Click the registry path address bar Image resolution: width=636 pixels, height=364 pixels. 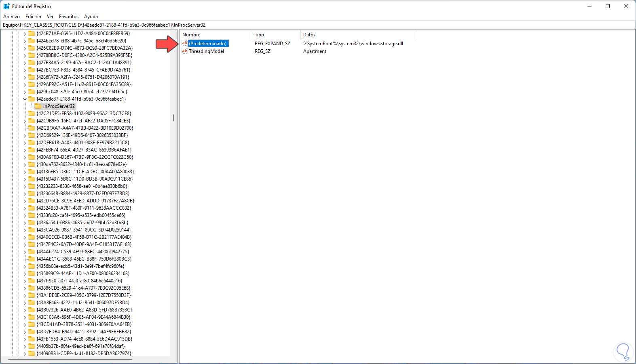[x=318, y=25]
